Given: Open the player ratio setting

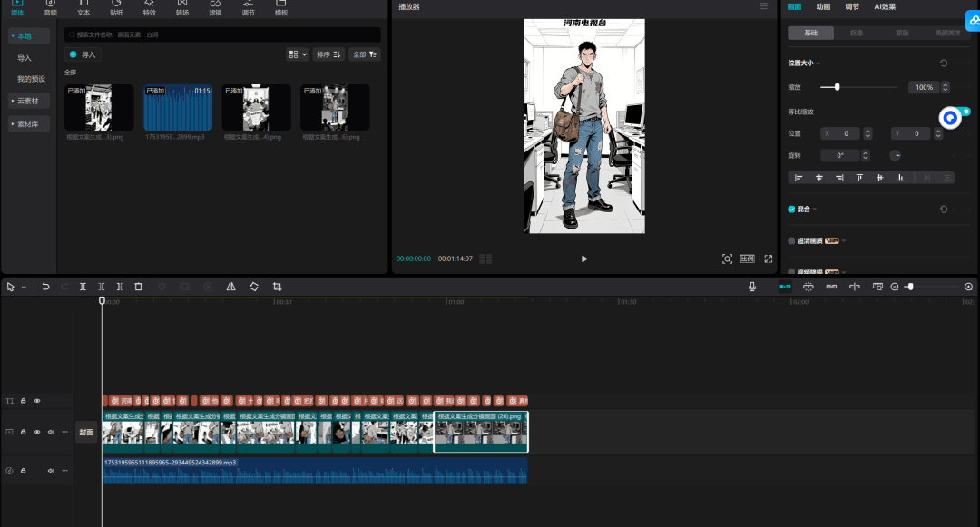Looking at the screenshot, I should [x=747, y=259].
